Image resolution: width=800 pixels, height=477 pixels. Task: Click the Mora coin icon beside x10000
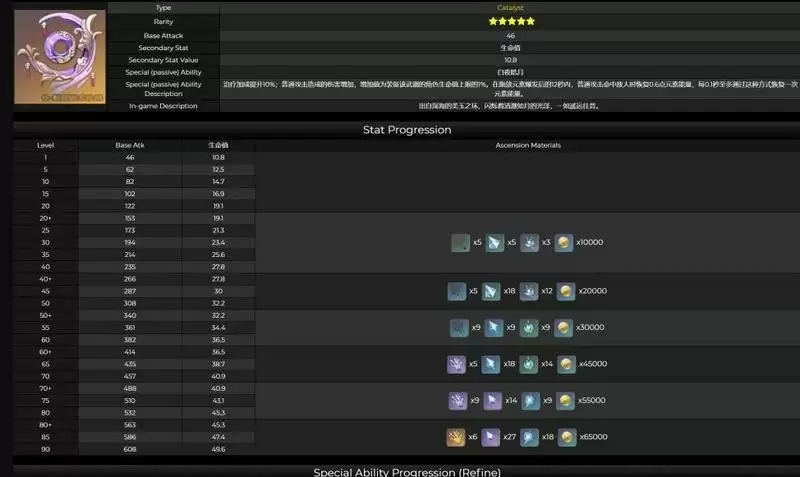(x=564, y=243)
